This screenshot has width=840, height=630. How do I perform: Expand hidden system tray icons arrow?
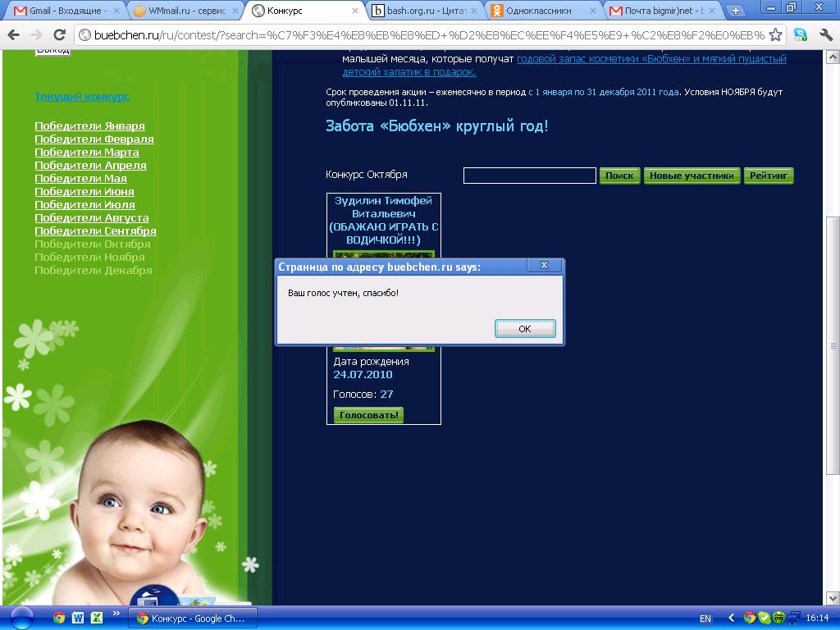click(x=731, y=619)
